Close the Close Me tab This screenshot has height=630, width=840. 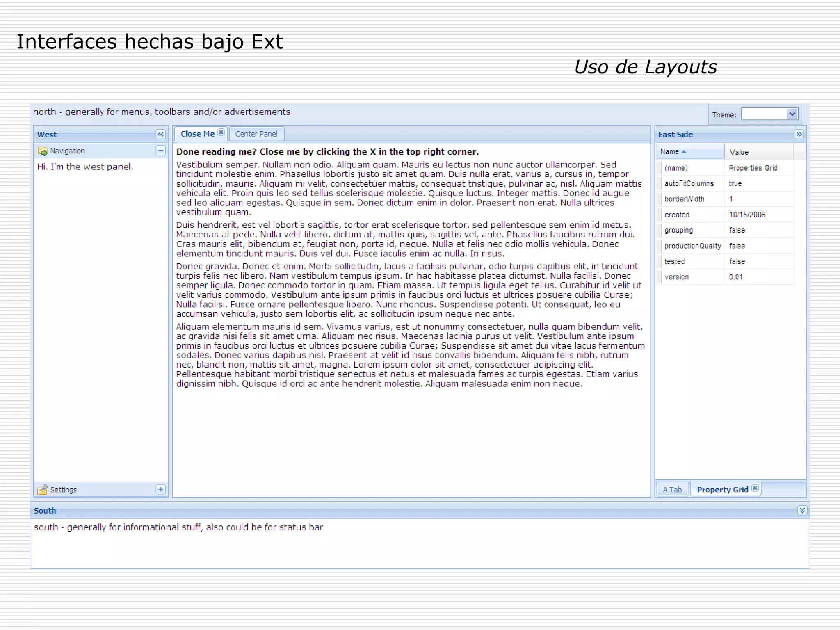tap(221, 132)
